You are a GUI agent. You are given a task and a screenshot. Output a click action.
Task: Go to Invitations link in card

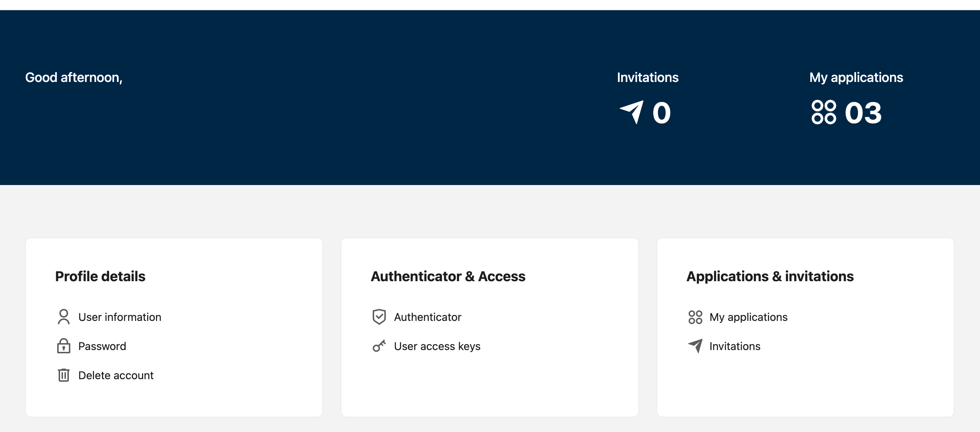[734, 346]
